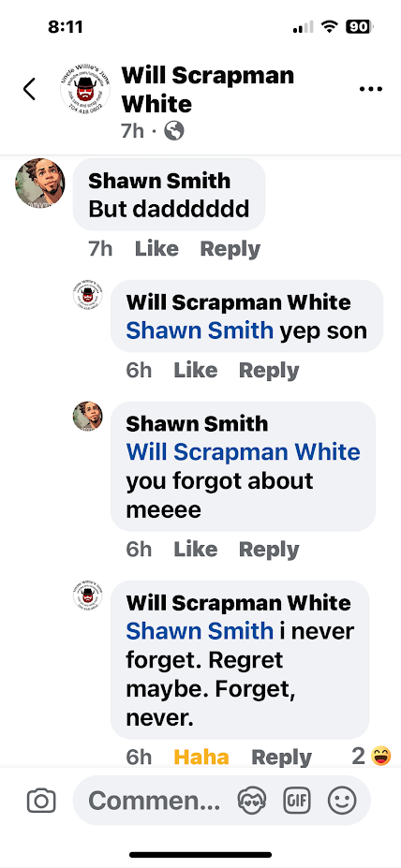Open the GIF picker

(x=297, y=801)
